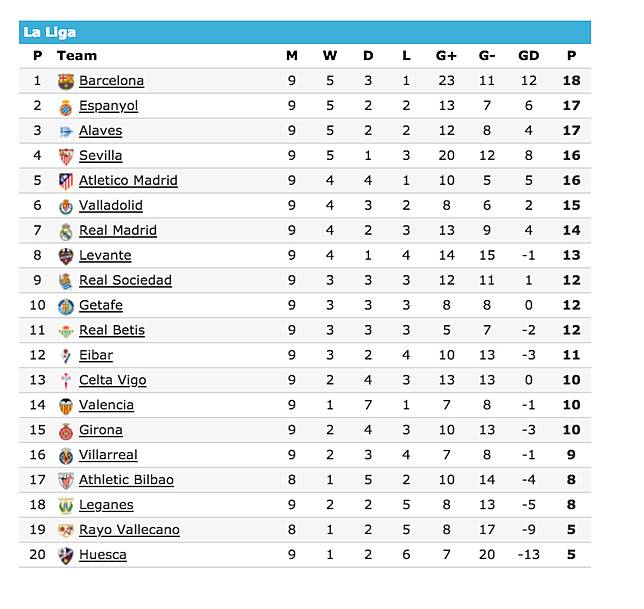
Task: Open the Huesca team link
Action: (x=103, y=556)
